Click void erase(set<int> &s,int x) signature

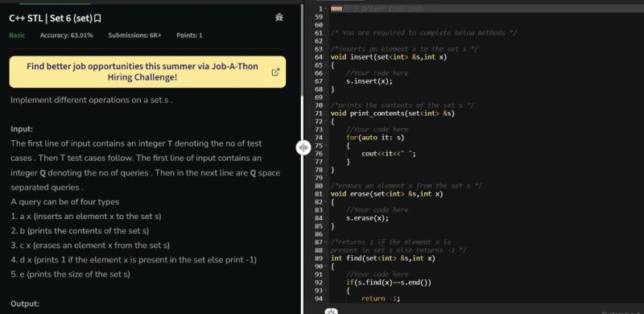387,194
